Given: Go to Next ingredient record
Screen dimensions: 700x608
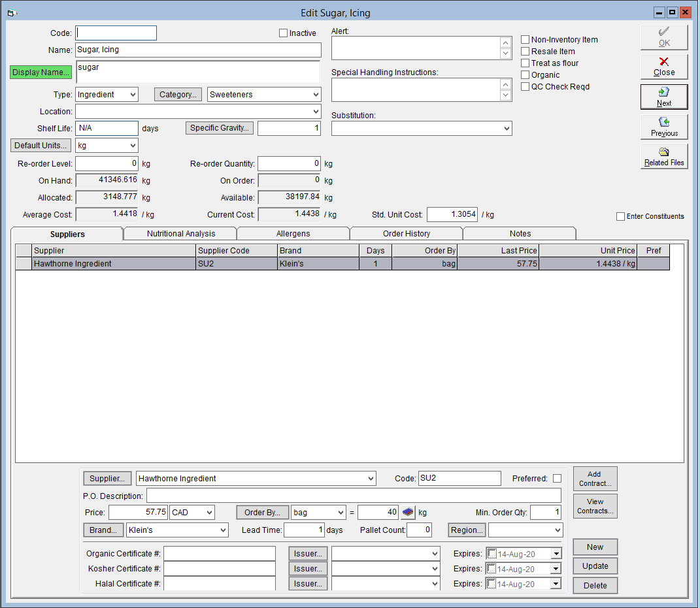Looking at the screenshot, I should point(664,97).
